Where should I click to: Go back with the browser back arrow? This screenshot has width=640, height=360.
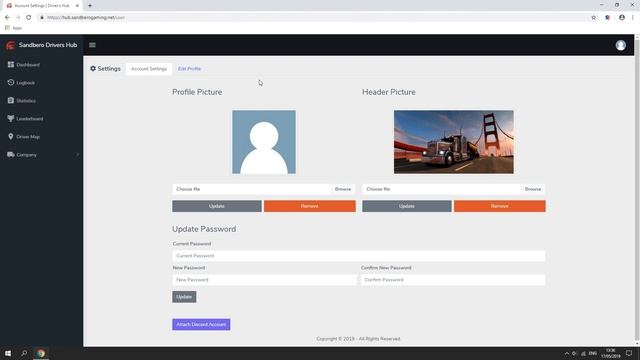point(7,18)
